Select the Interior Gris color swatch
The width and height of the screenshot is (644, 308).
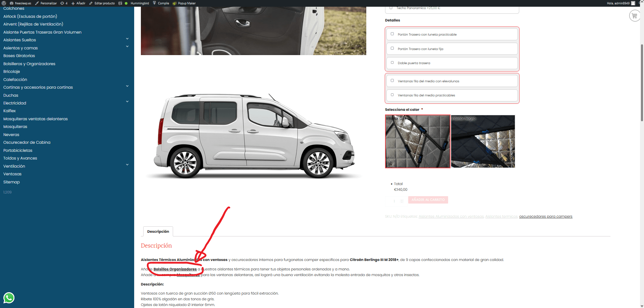pos(418,141)
